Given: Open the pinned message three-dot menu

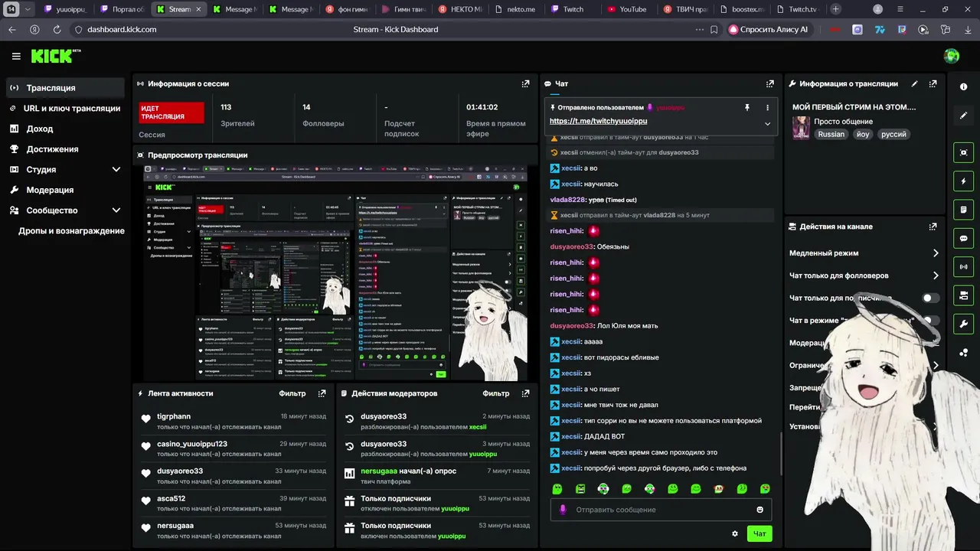Looking at the screenshot, I should [768, 108].
